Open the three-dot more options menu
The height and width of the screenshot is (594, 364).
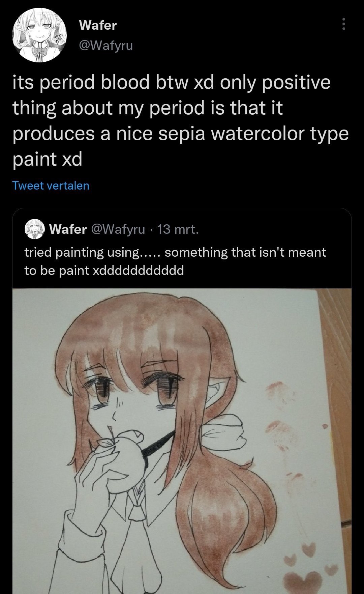(343, 24)
